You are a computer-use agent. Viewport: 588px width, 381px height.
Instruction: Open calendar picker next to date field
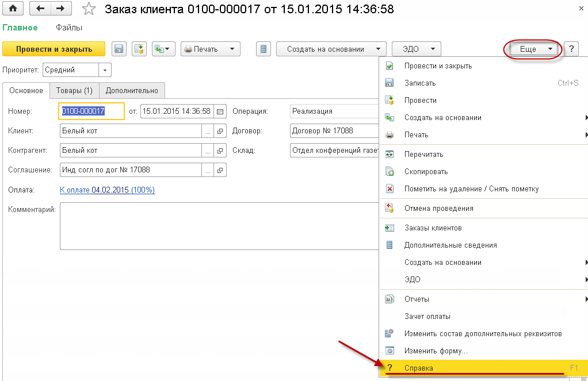[220, 111]
